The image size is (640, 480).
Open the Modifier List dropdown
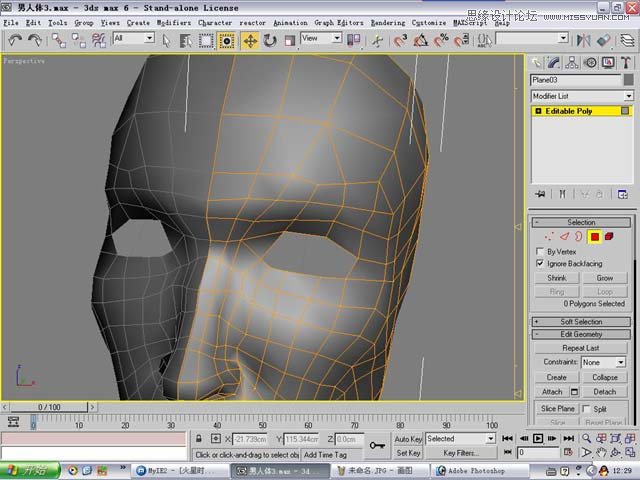coord(628,96)
